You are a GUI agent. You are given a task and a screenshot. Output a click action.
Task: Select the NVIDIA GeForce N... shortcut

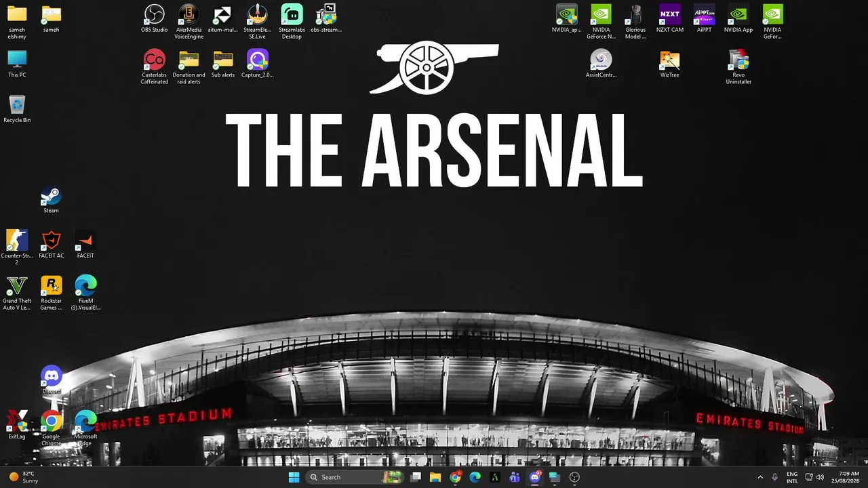click(601, 22)
